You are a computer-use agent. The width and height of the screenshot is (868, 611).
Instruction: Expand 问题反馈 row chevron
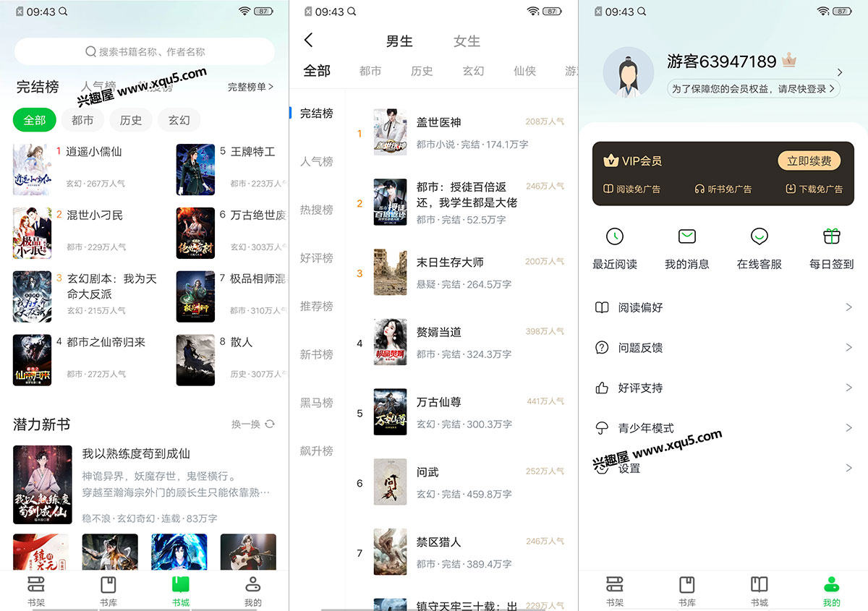(849, 348)
